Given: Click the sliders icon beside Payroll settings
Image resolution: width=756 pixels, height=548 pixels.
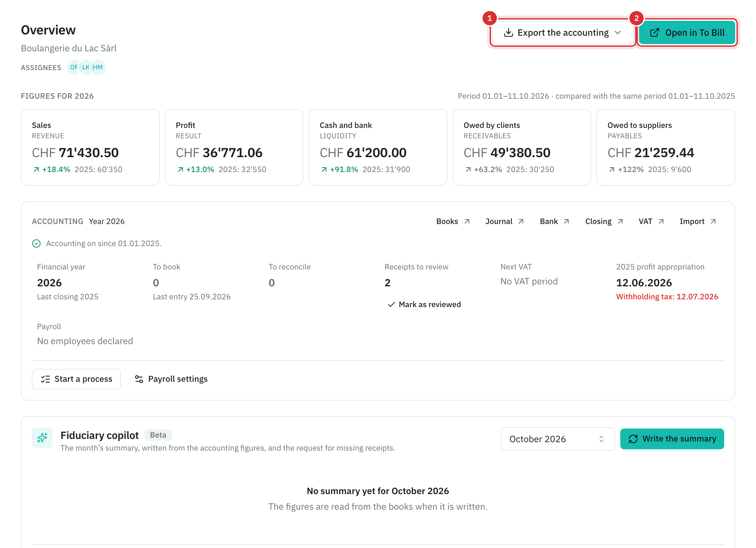Looking at the screenshot, I should coord(139,379).
